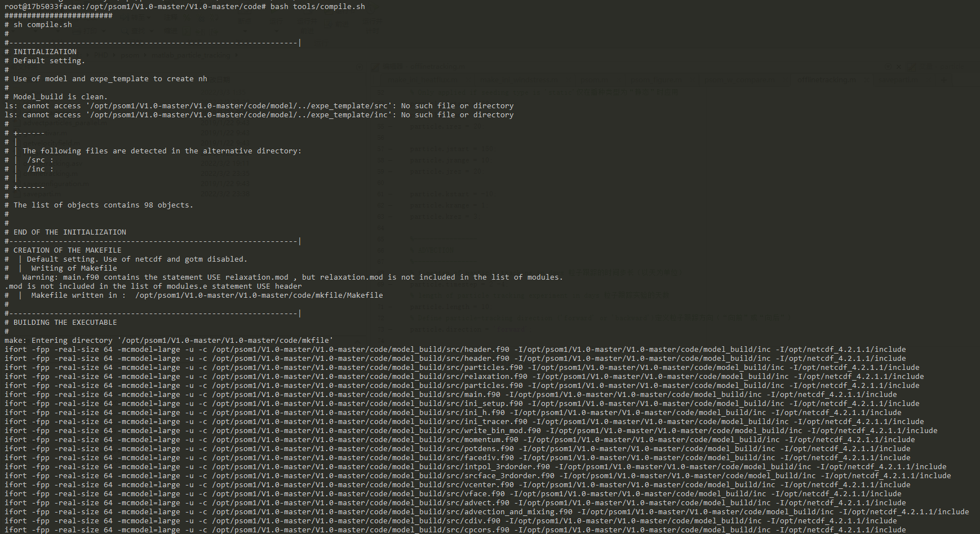The height and width of the screenshot is (534, 980).
Task: Switch to the psom_figure.m editor tab
Action: [655, 80]
